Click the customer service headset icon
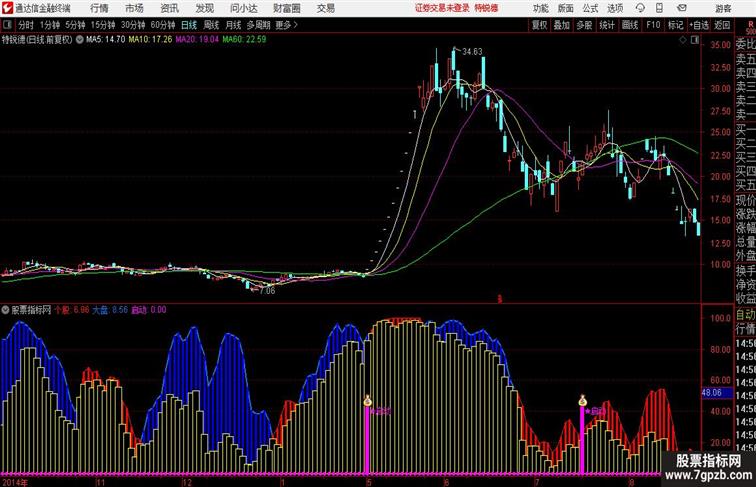 coord(640,8)
